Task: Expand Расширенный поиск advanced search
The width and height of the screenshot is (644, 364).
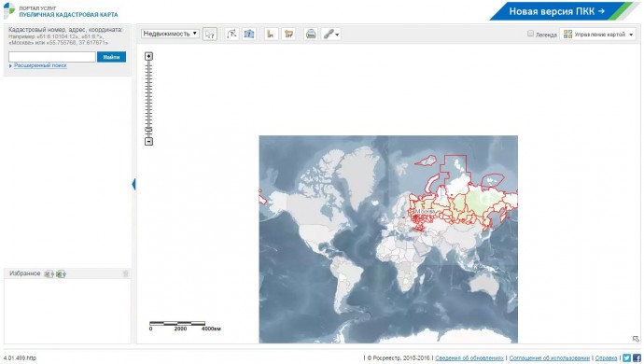Action: pyautogui.click(x=40, y=65)
